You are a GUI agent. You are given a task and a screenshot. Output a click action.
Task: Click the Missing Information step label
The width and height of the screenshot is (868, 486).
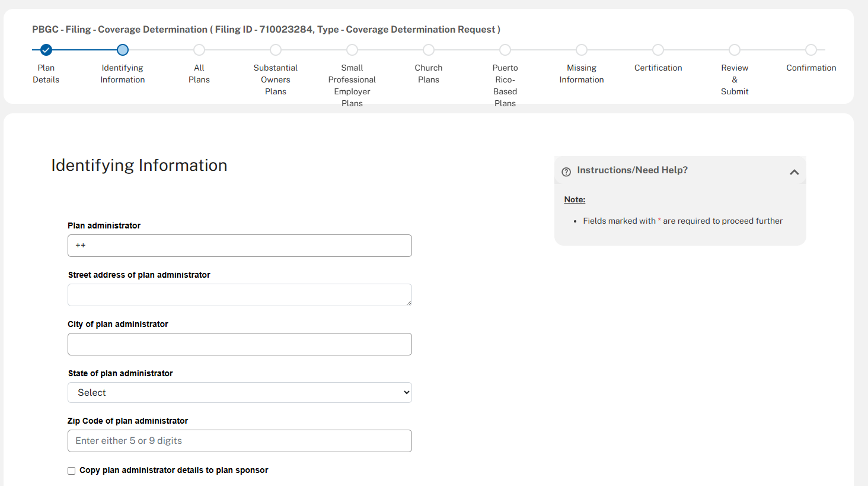(582, 74)
